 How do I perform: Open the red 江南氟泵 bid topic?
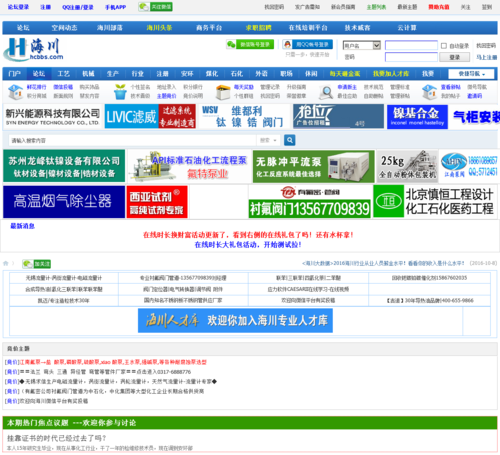(113, 362)
